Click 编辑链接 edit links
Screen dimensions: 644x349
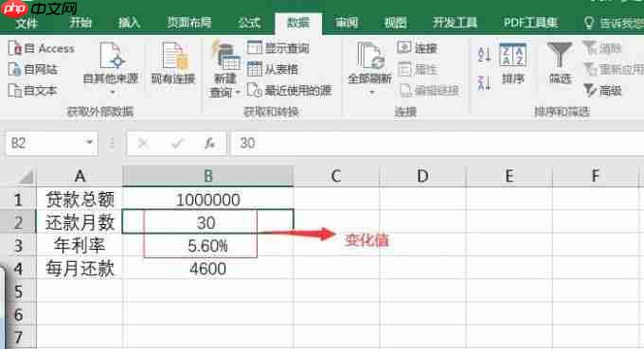point(429,90)
